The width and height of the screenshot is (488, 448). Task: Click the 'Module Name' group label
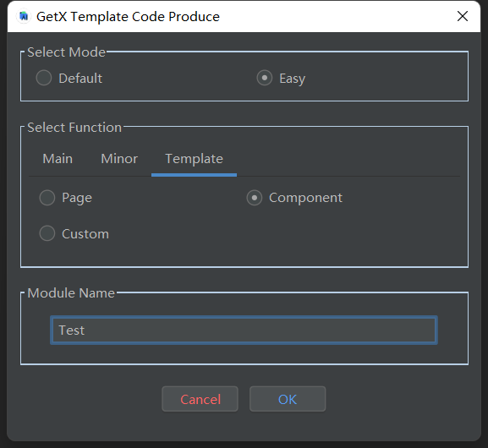(x=71, y=292)
